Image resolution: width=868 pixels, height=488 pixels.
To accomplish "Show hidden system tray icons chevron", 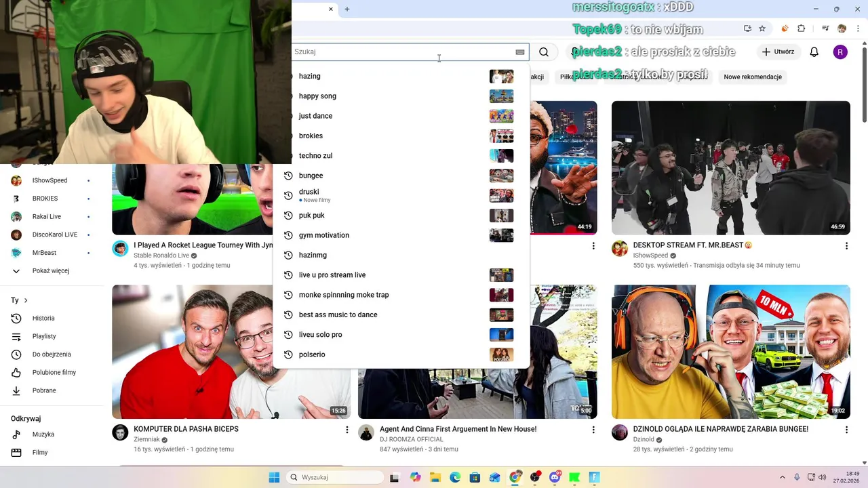I will click(782, 477).
